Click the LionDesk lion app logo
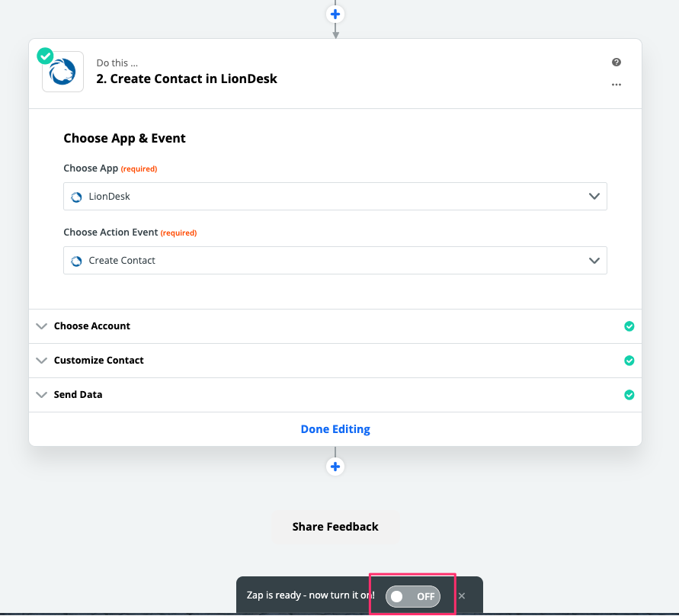The image size is (679, 616). (x=62, y=72)
